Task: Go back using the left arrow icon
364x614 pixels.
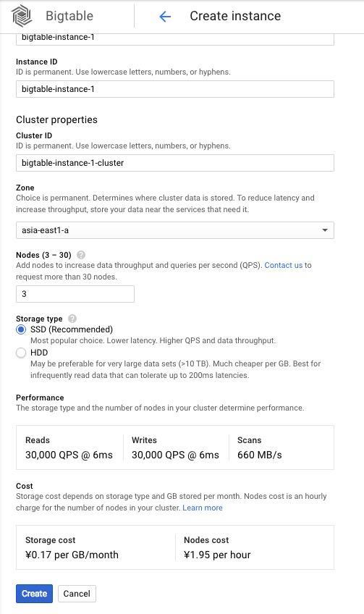Action: click(x=165, y=17)
